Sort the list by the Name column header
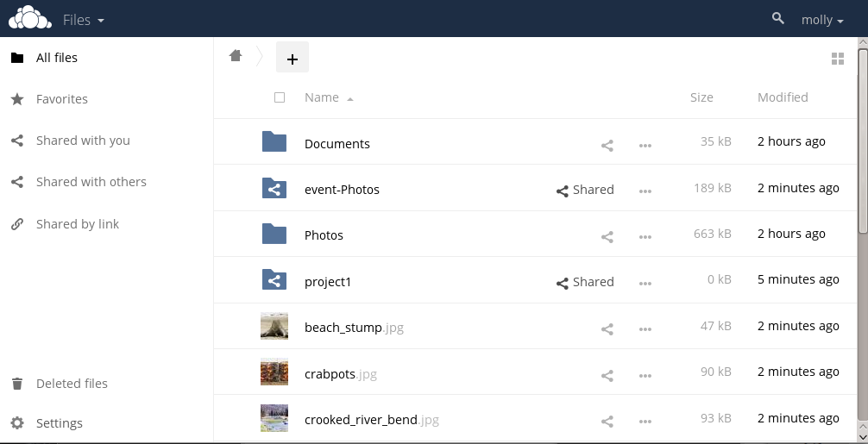868x444 pixels. pyautogui.click(x=322, y=97)
